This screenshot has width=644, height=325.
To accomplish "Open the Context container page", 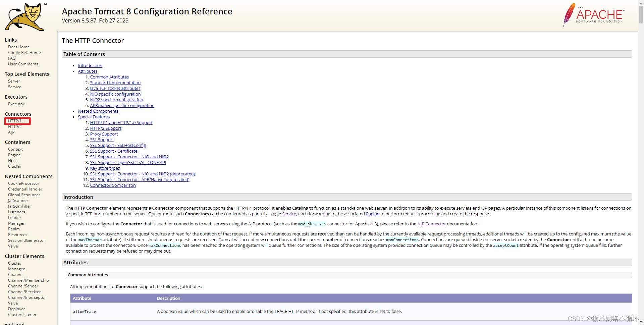I will pyautogui.click(x=15, y=149).
